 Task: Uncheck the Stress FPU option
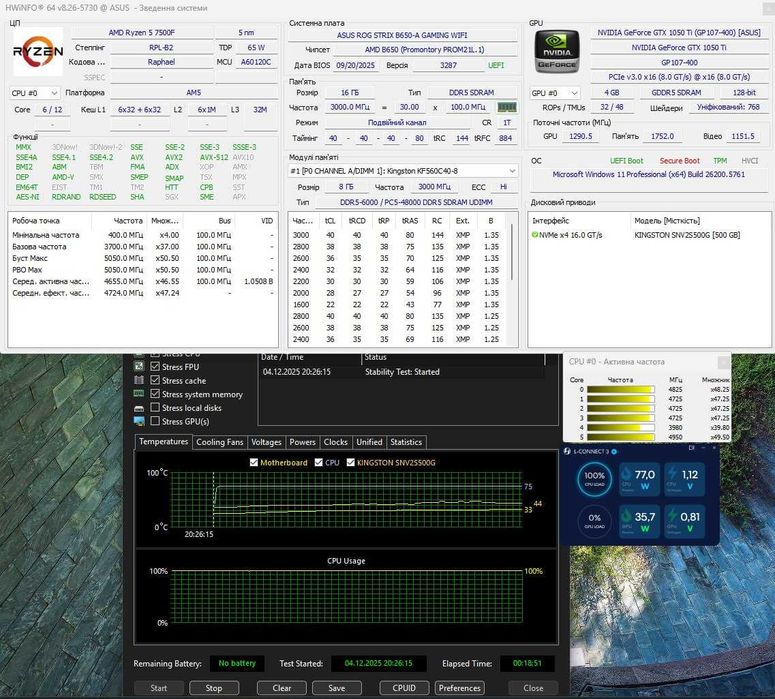tap(155, 366)
